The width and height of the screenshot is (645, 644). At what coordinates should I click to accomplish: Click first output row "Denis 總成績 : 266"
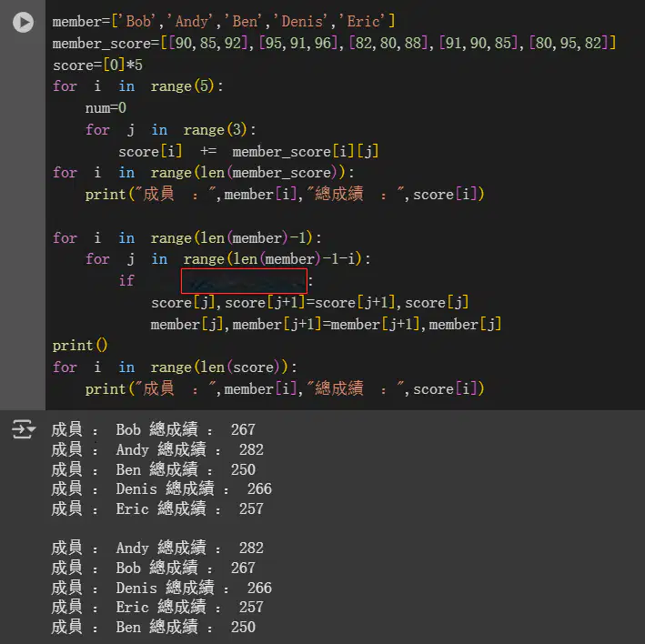[x=161, y=489]
